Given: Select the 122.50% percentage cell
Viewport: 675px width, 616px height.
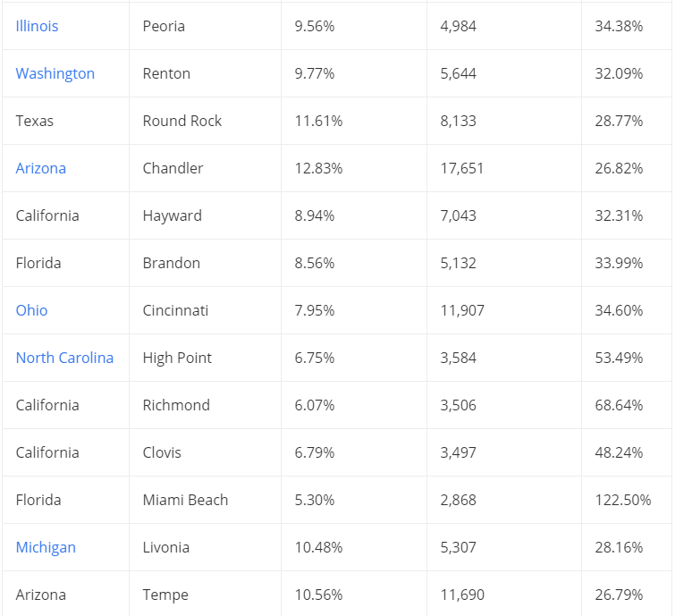Looking at the screenshot, I should pos(623,500).
